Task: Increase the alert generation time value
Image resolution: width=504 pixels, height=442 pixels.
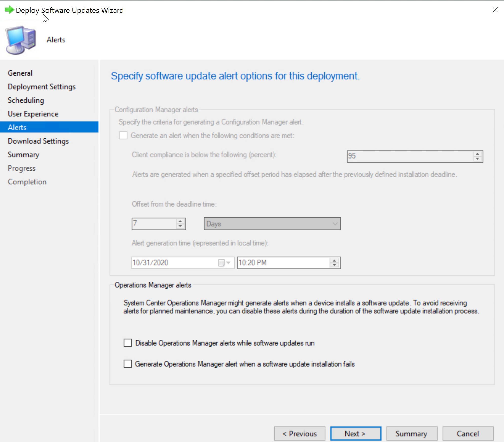Action: pos(334,261)
